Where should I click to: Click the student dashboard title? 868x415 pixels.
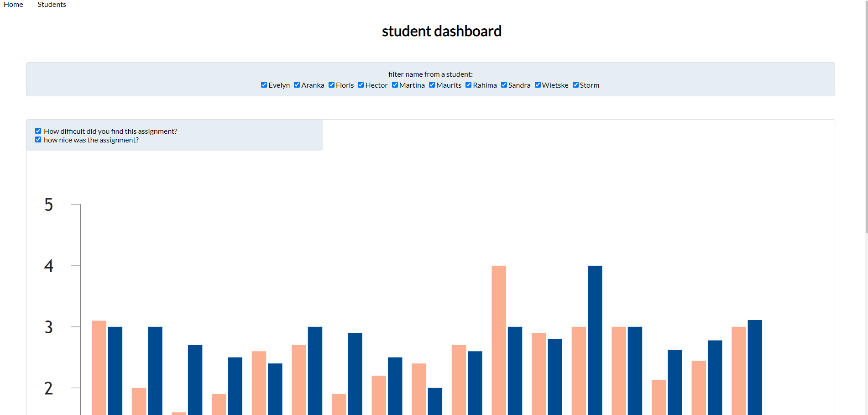441,31
